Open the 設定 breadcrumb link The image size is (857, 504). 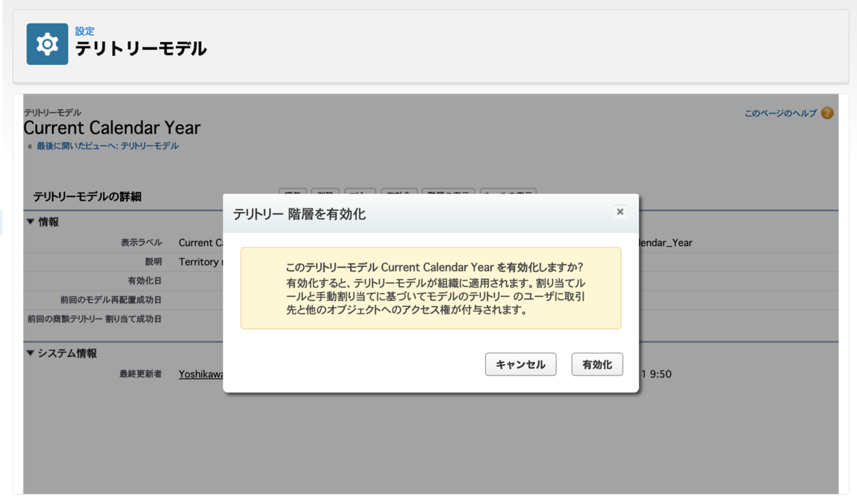(85, 31)
